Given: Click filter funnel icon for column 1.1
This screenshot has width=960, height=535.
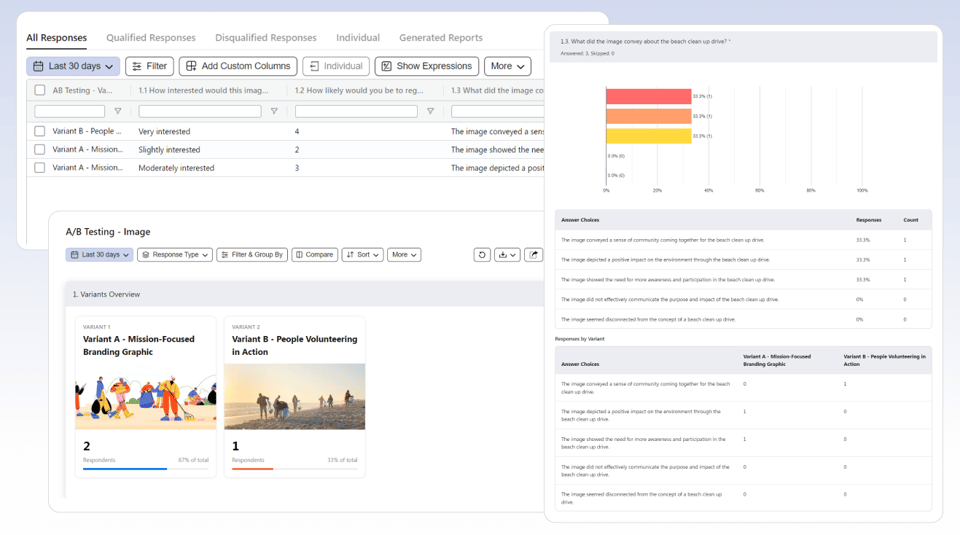Looking at the screenshot, I should [x=274, y=111].
